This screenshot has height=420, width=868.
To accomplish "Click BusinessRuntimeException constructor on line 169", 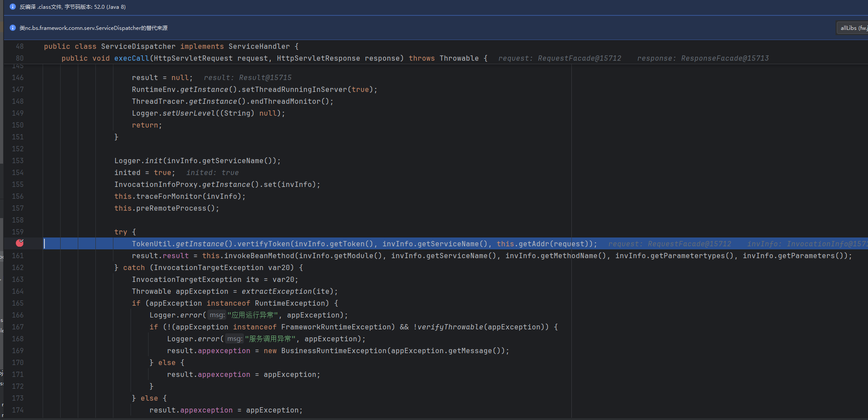I will (x=334, y=351).
